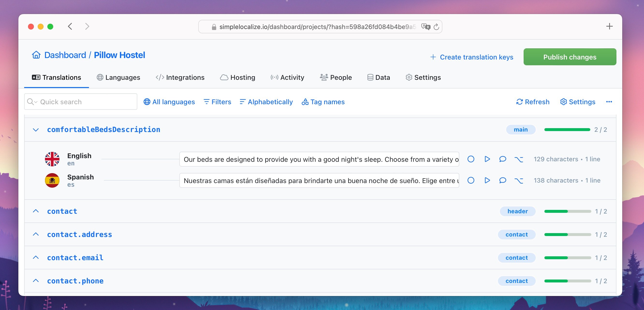644x310 pixels.
Task: Click the All languages globe icon
Action: tap(147, 102)
